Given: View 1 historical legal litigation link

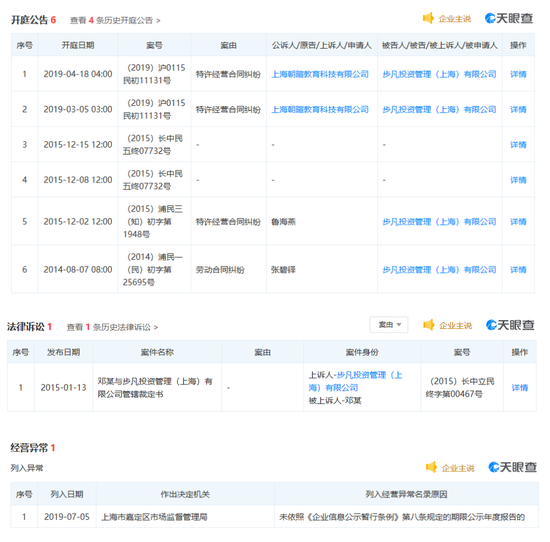Looking at the screenshot, I should point(112,327).
